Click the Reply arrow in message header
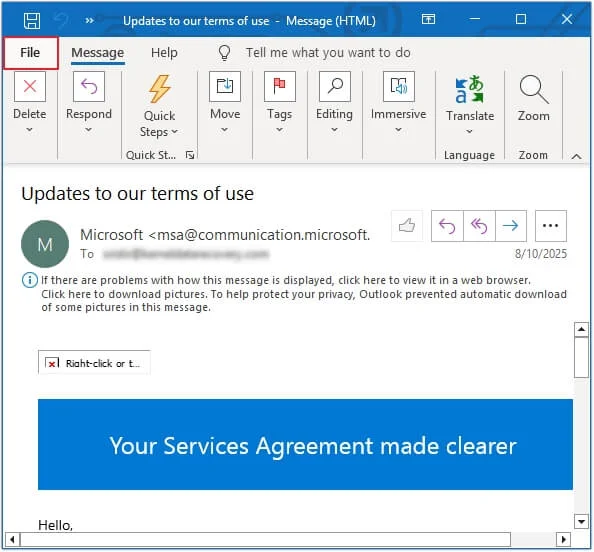Viewport: 594px width, 552px height. [447, 226]
